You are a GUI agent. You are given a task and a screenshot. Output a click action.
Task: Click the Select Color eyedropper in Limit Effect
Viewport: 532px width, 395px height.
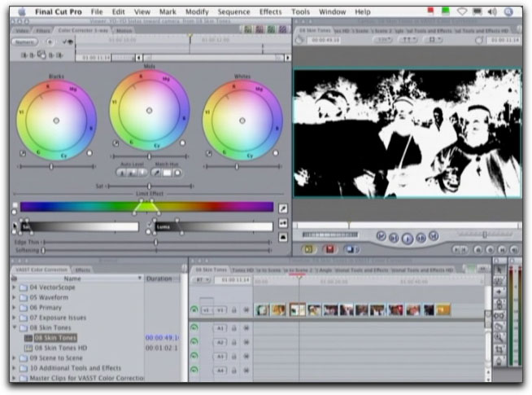tap(283, 208)
